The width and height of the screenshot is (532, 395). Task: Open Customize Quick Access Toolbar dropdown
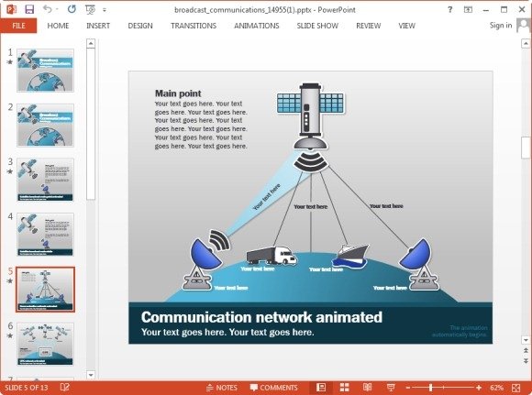pyautogui.click(x=105, y=10)
